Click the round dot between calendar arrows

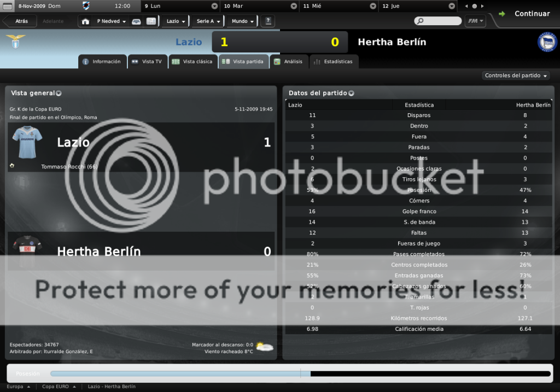(474, 6)
